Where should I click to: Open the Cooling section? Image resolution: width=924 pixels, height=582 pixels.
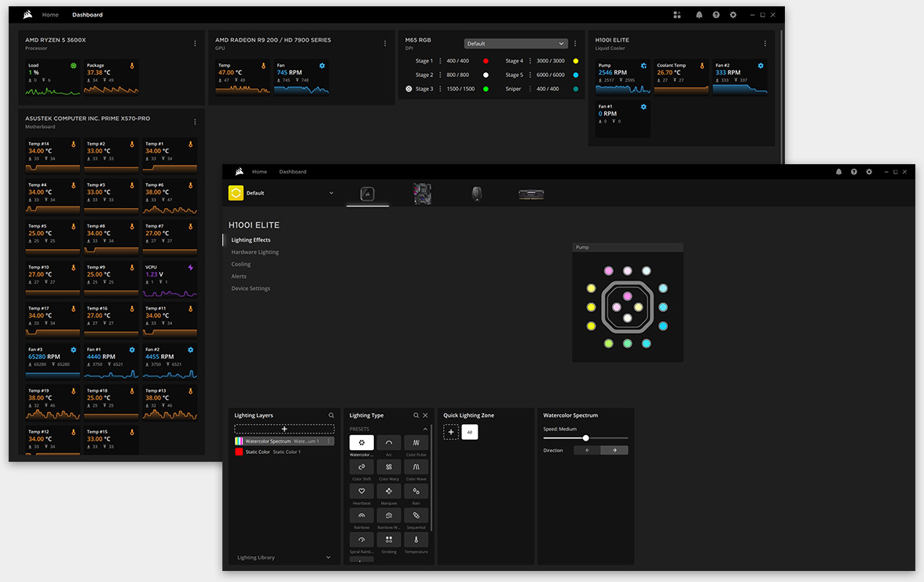coord(241,264)
